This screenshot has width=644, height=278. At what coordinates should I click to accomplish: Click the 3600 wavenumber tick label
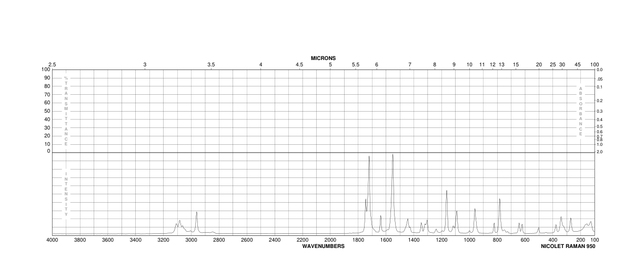(x=108, y=240)
